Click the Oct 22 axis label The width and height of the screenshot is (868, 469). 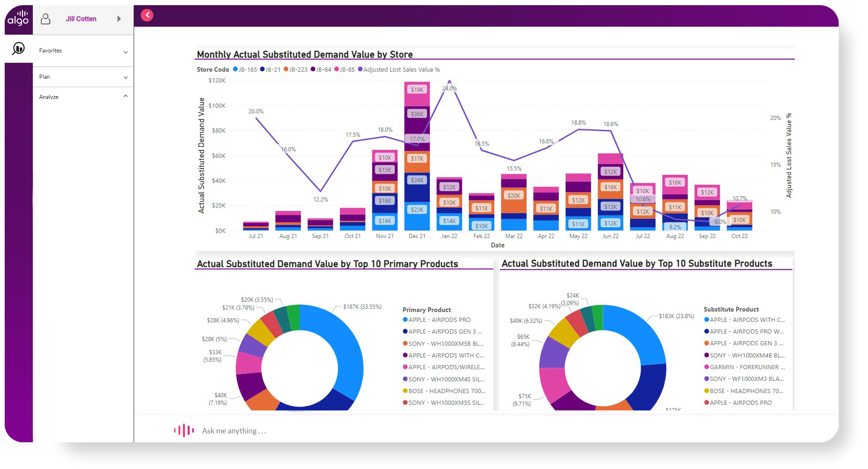(740, 236)
